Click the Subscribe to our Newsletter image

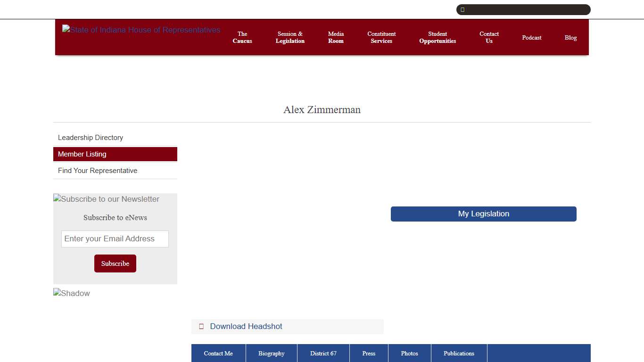click(107, 199)
